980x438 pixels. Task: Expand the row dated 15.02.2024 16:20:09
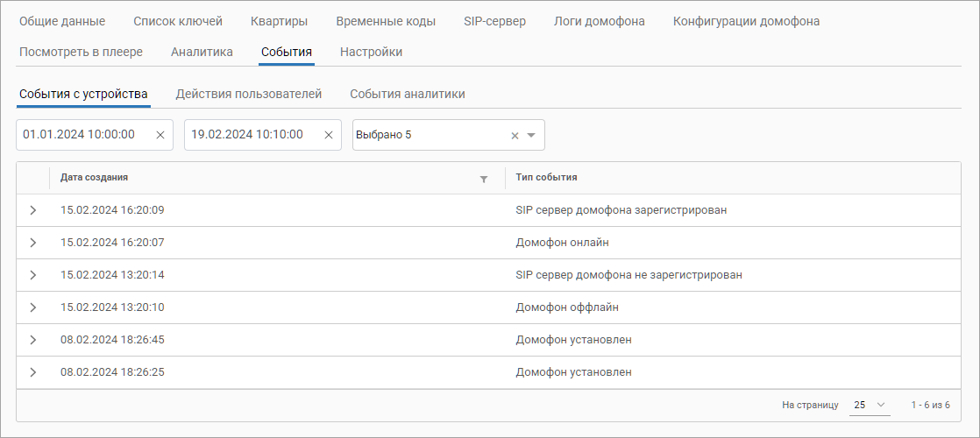click(33, 210)
